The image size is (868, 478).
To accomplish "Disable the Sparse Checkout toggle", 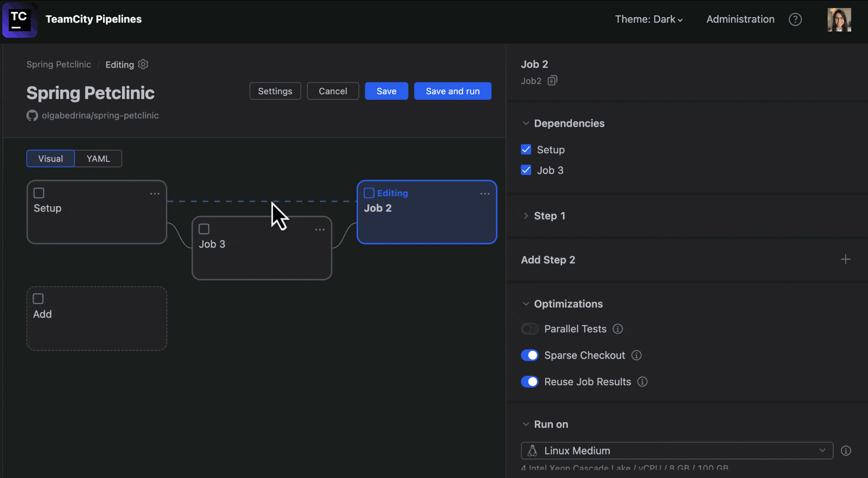I will 529,355.
